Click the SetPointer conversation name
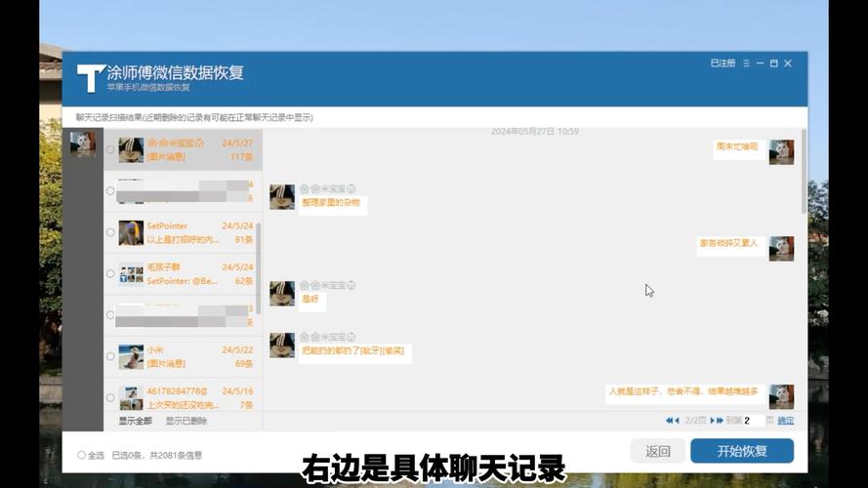The height and width of the screenshot is (488, 868). coord(167,225)
